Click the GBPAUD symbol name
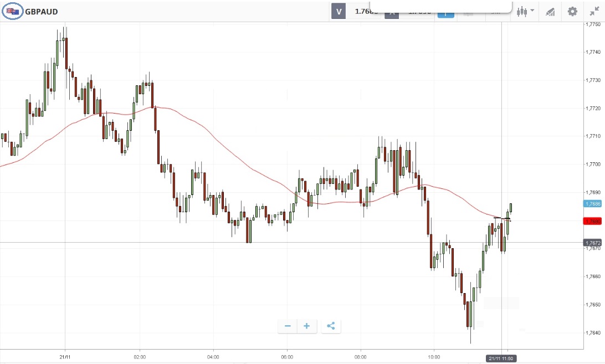Viewport: 605px width, 364px height. click(x=41, y=12)
